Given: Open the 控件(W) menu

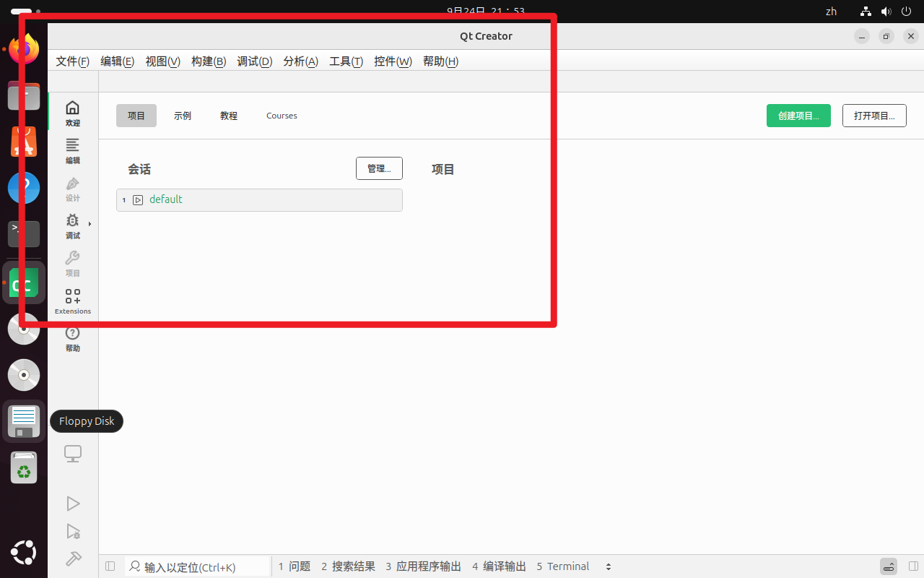Looking at the screenshot, I should point(393,61).
